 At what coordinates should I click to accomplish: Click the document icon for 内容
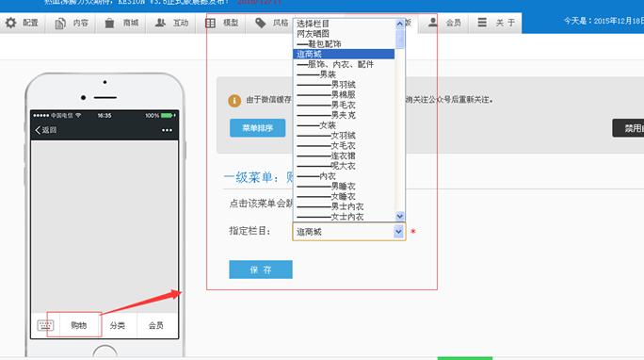click(x=60, y=24)
